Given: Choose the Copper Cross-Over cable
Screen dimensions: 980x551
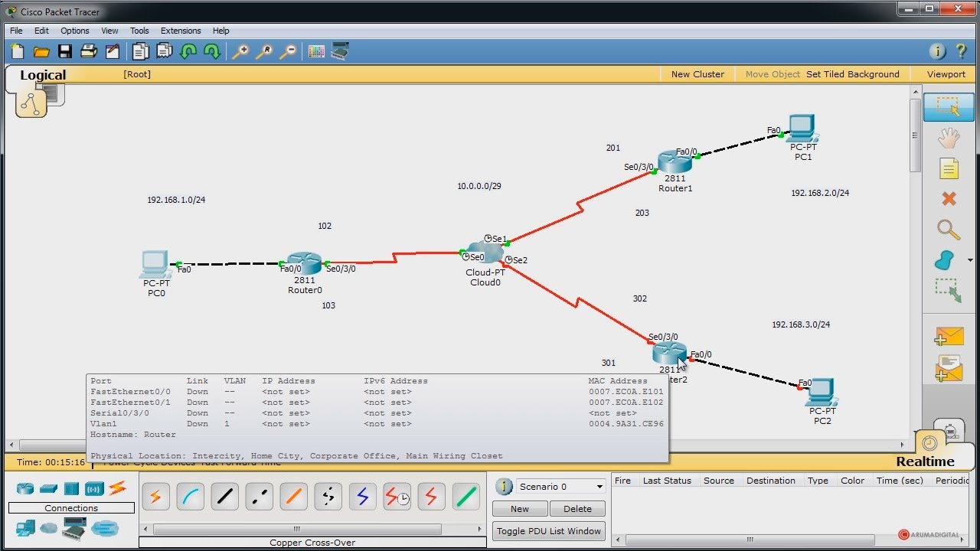Looking at the screenshot, I should (x=259, y=497).
